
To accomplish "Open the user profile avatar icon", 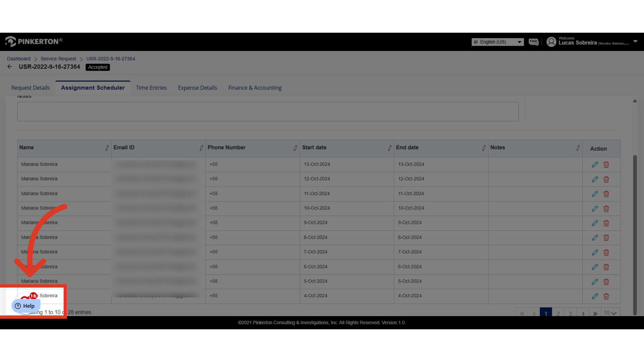I will (x=551, y=42).
